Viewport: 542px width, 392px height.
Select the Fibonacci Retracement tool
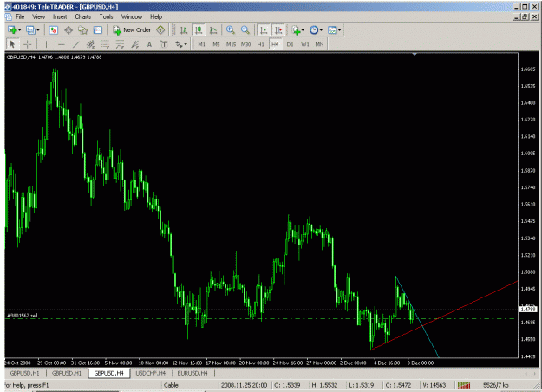105,44
